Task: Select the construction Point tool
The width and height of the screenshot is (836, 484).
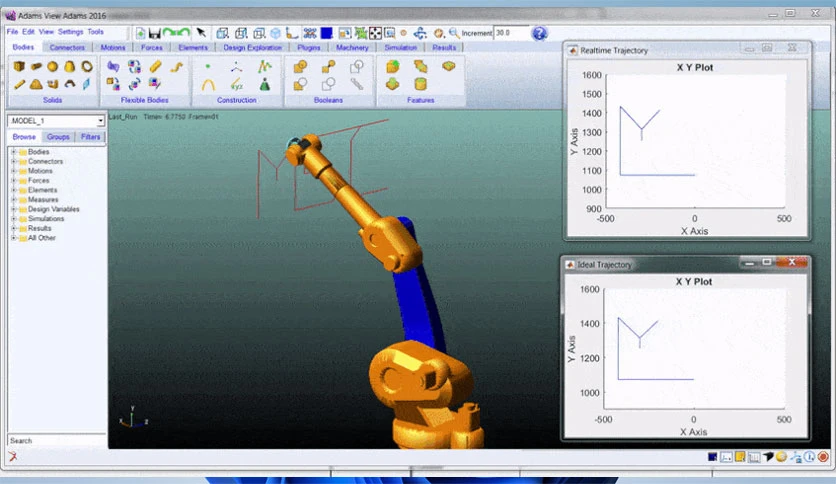Action: pos(208,66)
